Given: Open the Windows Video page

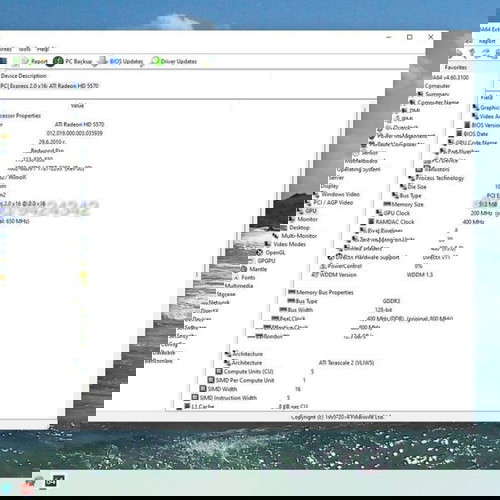Looking at the screenshot, I should click(x=336, y=194).
